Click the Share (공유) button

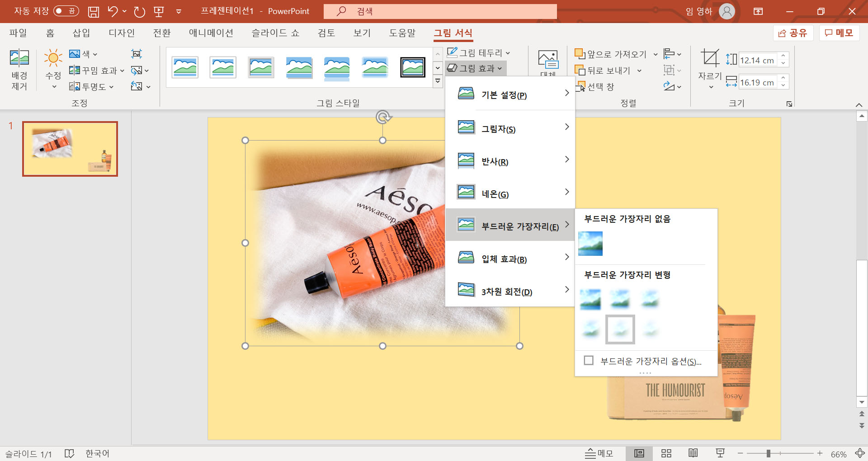coord(793,33)
